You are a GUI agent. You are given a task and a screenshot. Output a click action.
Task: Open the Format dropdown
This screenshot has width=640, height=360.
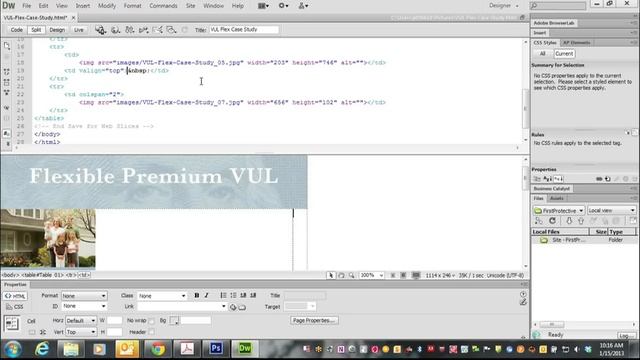[84, 296]
